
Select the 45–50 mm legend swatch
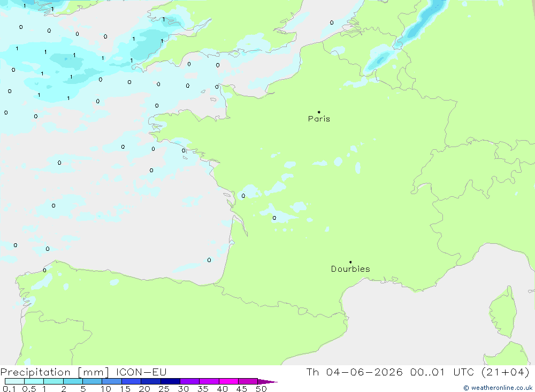pyautogui.click(x=248, y=381)
